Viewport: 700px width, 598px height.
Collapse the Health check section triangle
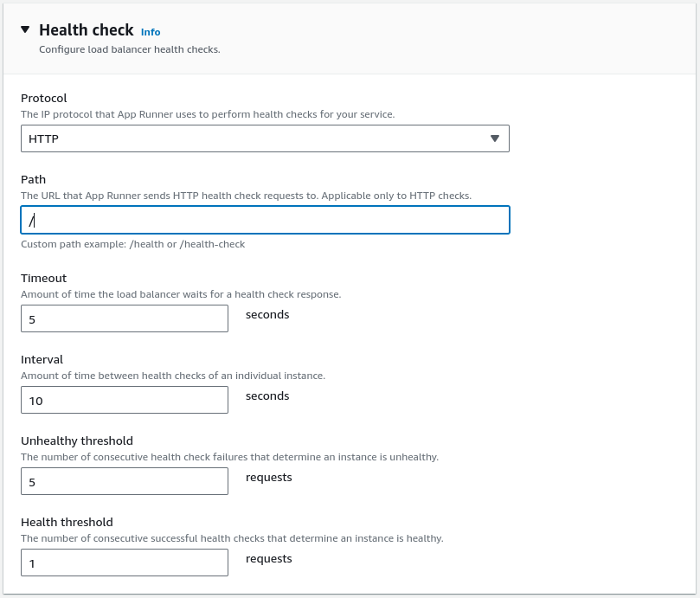coord(26,29)
